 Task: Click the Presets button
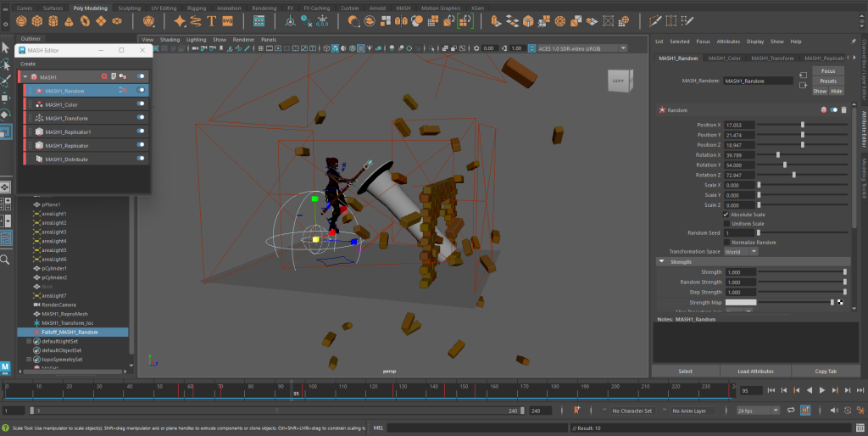[828, 81]
